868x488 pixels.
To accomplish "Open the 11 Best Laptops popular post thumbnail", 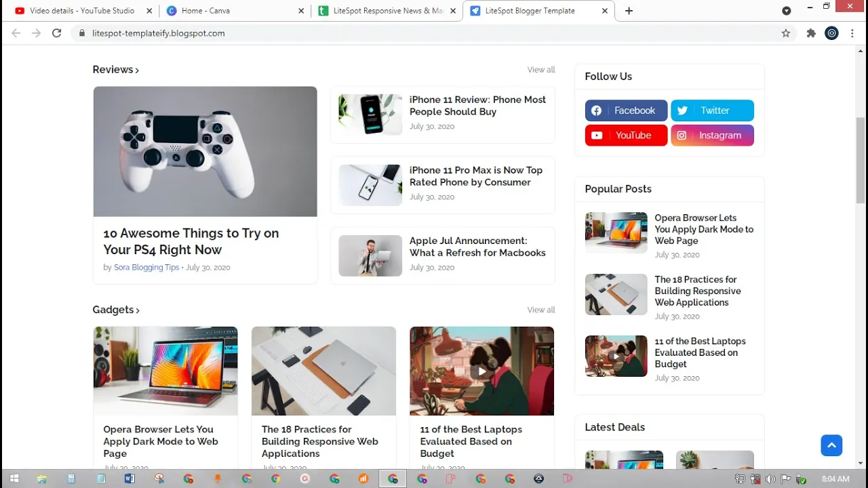I will [x=616, y=356].
